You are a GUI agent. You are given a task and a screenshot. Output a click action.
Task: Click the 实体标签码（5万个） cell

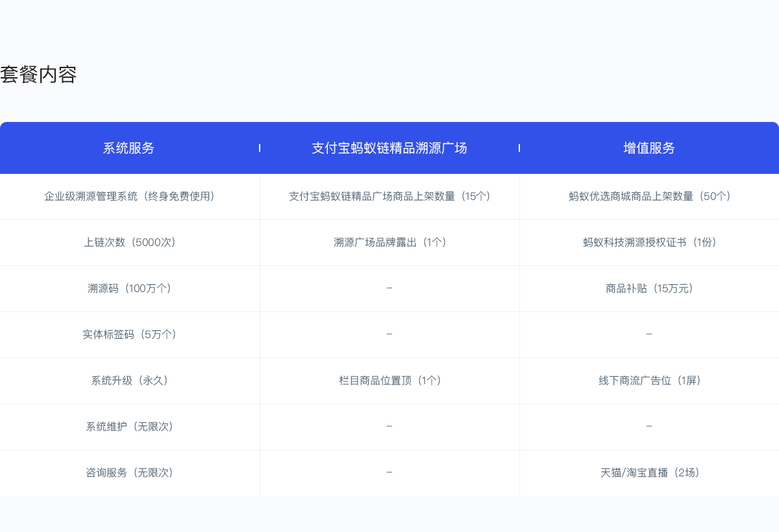pos(130,335)
